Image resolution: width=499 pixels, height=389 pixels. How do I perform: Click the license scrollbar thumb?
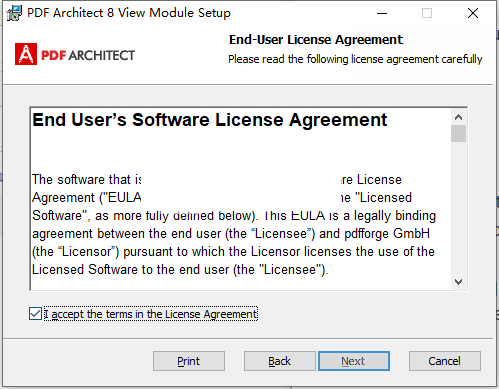tap(458, 133)
